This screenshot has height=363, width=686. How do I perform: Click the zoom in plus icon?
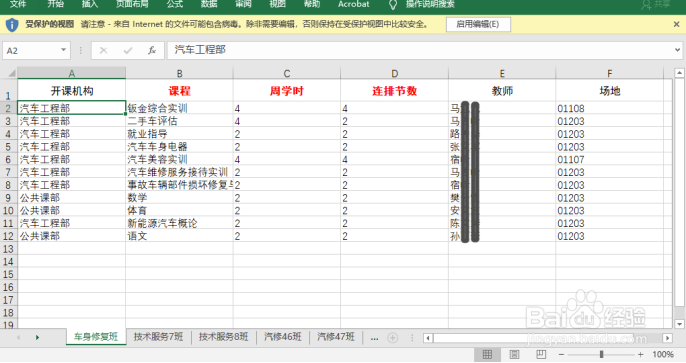pyautogui.click(x=640, y=354)
